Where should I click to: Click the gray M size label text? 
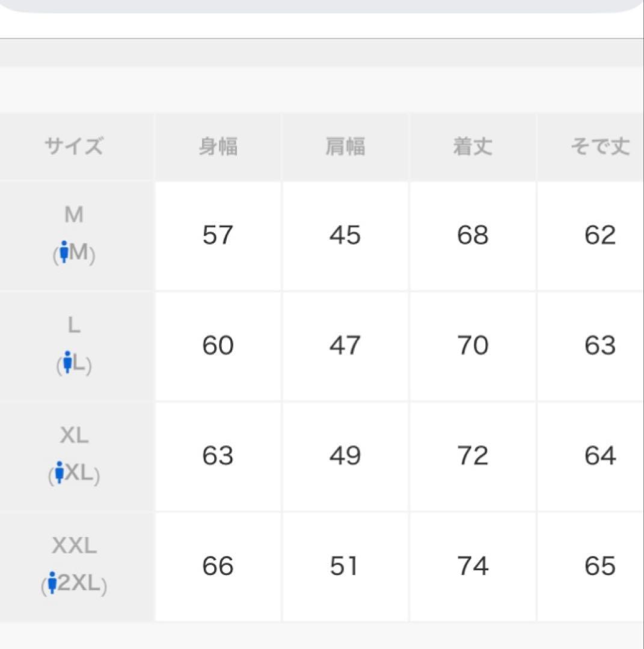(74, 215)
